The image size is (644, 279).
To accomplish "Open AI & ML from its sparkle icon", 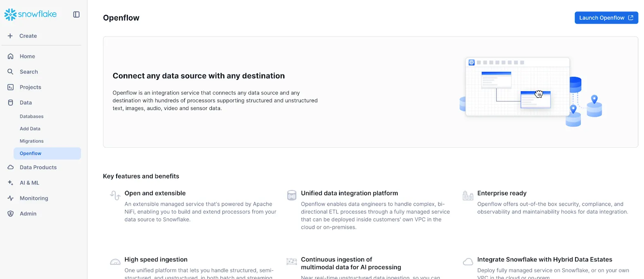I will [x=11, y=182].
